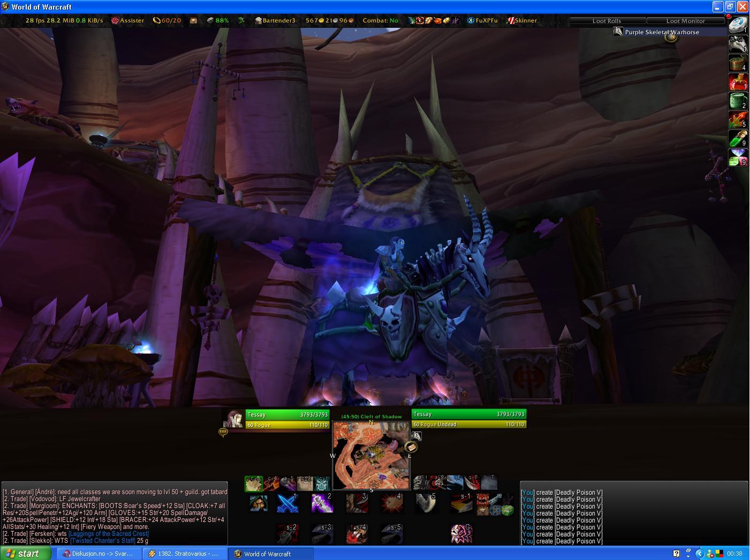
Task: Open the Loot Monitor tab
Action: pyautogui.click(x=685, y=21)
